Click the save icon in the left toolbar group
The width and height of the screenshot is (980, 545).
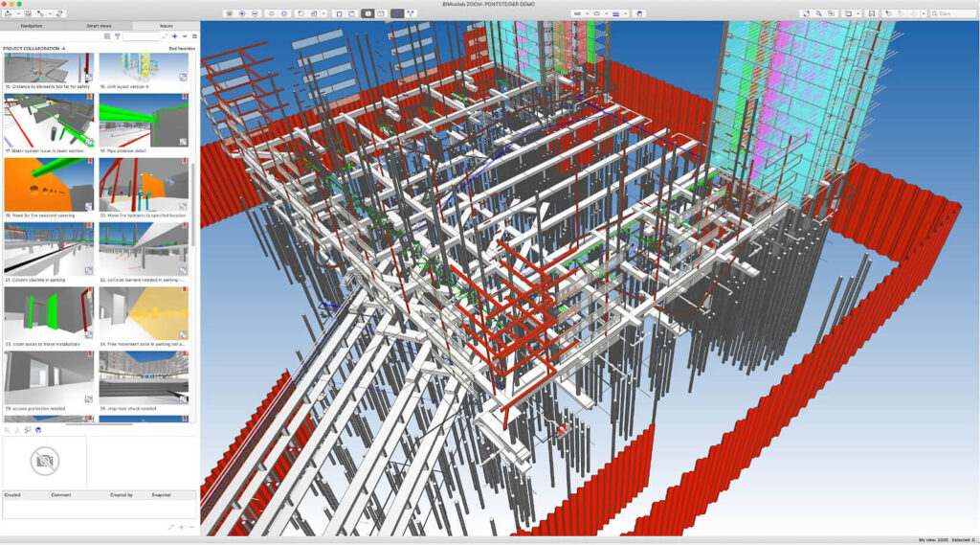28,13
